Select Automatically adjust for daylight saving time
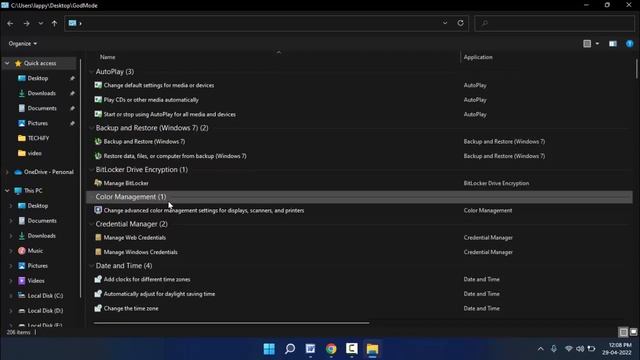 (159, 294)
